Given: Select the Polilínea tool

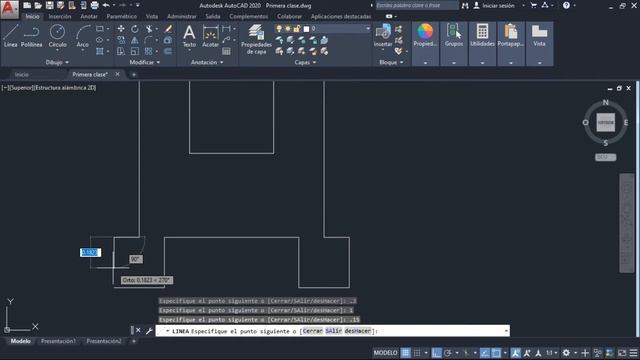Looking at the screenshot, I should click(x=31, y=36).
